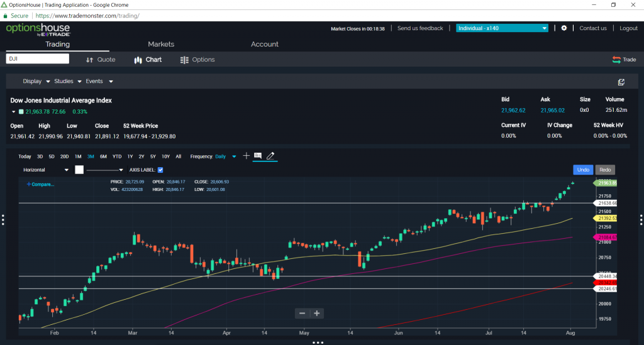
Task: Switch to the Trading tab
Action: point(57,45)
